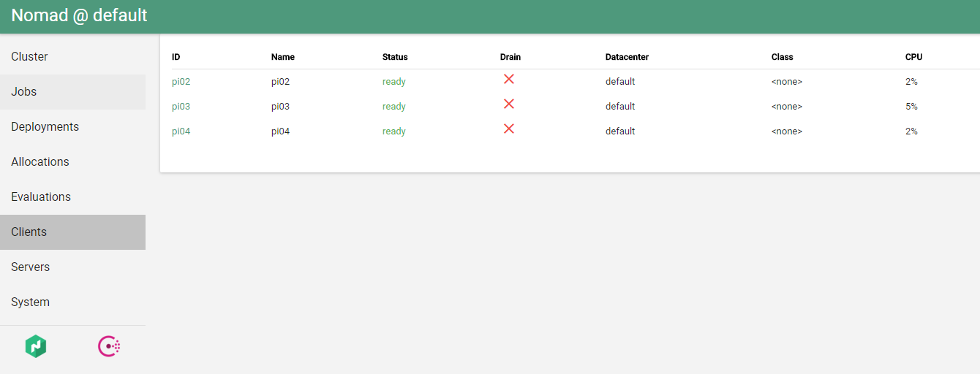Click the red drain X for pi04
The height and width of the screenshot is (374, 980).
(509, 129)
